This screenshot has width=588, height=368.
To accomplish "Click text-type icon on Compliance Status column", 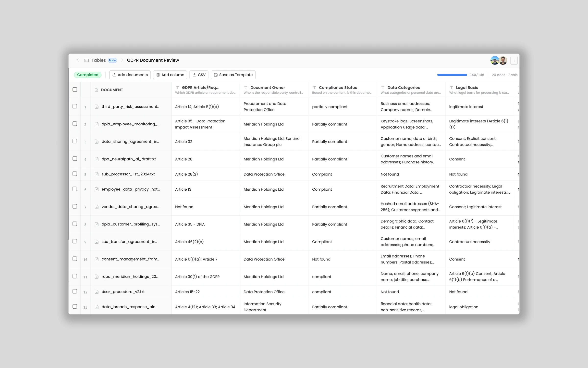I will pos(314,88).
